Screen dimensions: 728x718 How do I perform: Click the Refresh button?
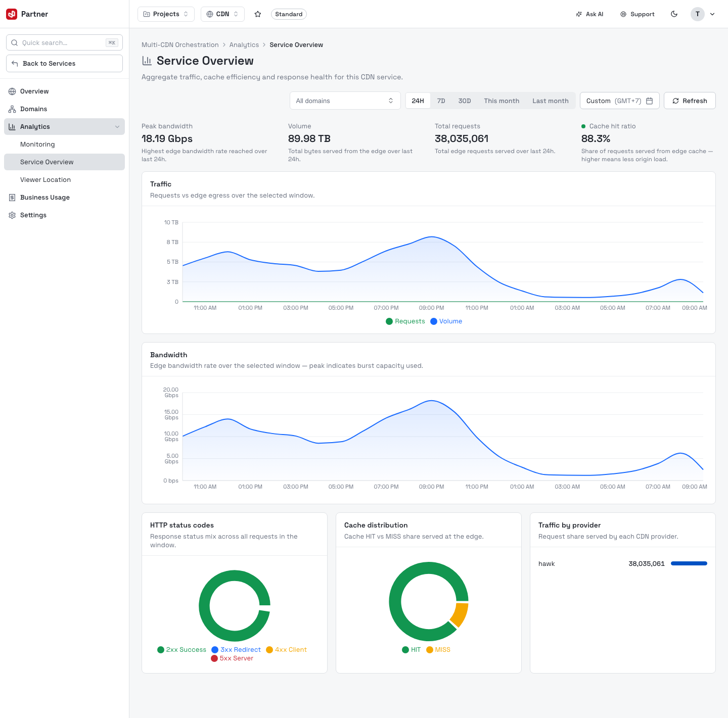click(690, 101)
